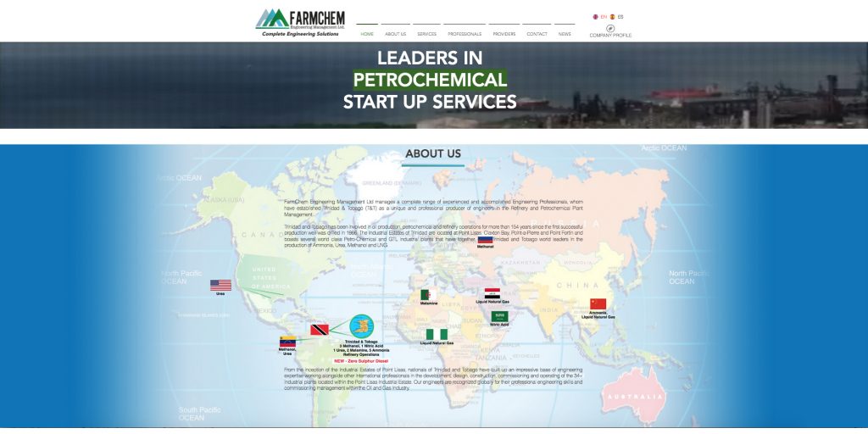Click the Algeria flag labeled Melamine

428,295
